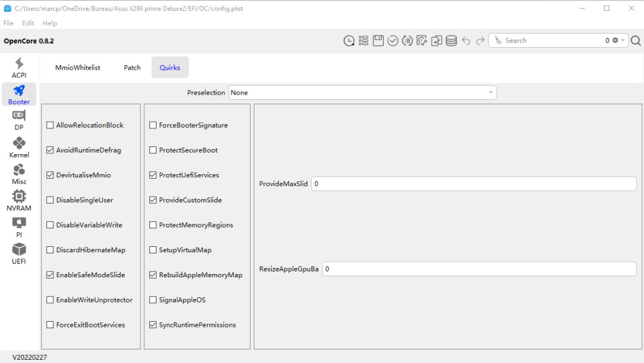Image resolution: width=644 pixels, height=363 pixels.
Task: Switch to NVRAM sidebar section
Action: point(19,201)
